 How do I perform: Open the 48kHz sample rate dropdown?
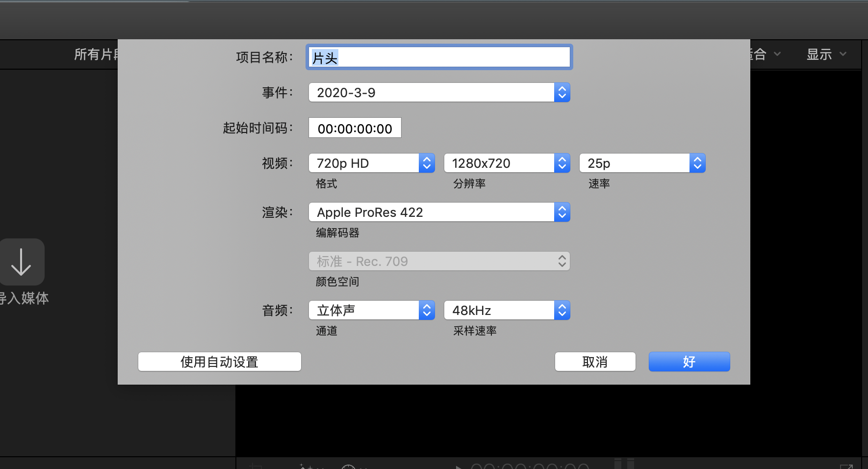click(499, 311)
